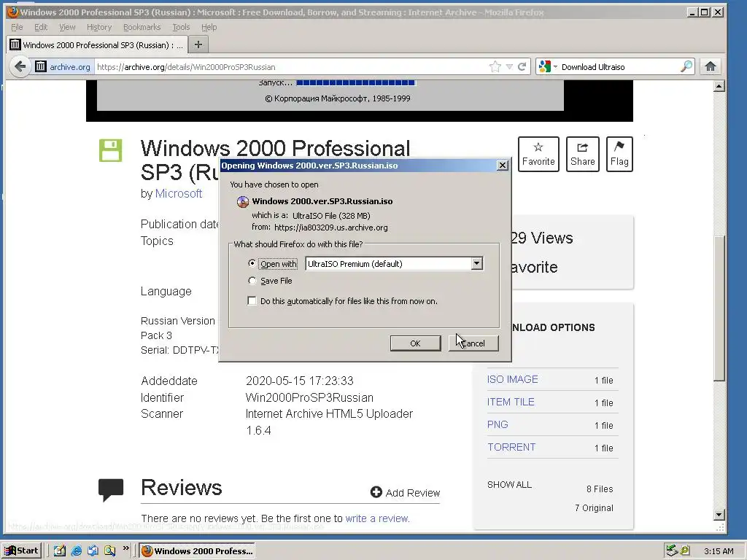Open a new tab with plus button

198,44
